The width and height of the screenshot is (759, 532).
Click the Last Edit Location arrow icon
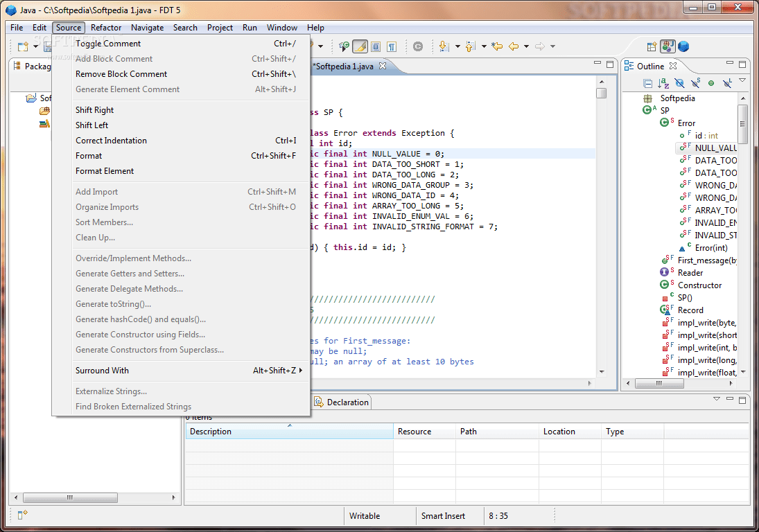[497, 46]
